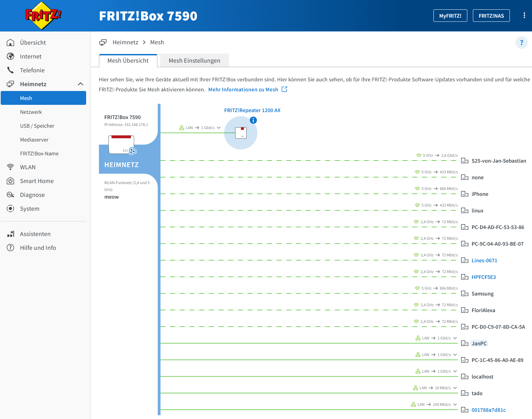
Task: Expand the JanPC LAN connection chevron
Action: pyautogui.click(x=455, y=338)
